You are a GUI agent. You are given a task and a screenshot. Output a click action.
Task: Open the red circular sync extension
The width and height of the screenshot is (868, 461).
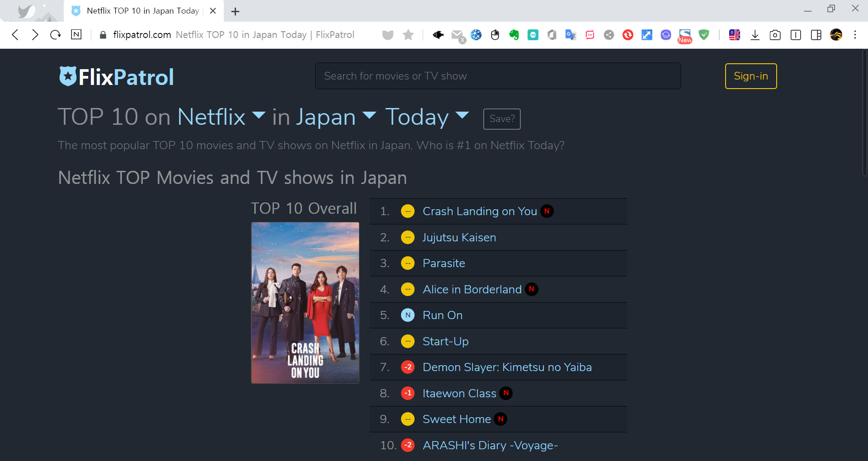coord(628,35)
